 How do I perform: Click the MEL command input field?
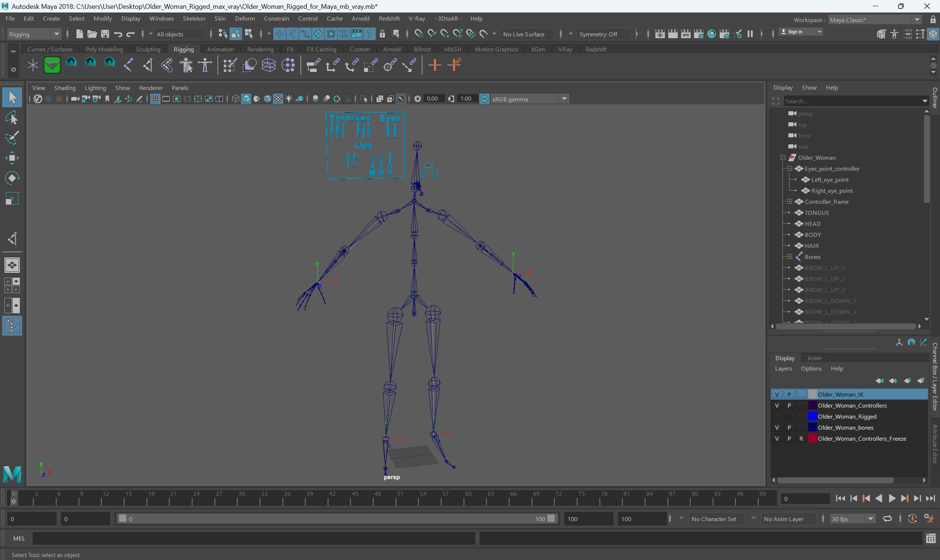click(253, 538)
